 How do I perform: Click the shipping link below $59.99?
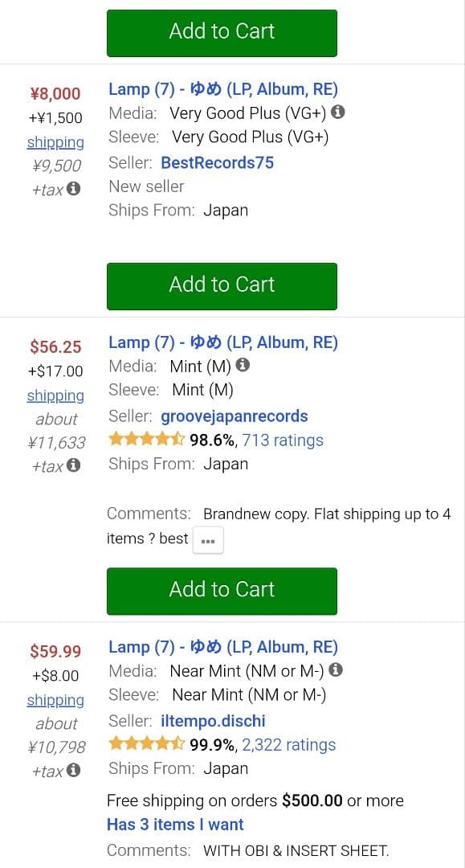[x=55, y=700]
